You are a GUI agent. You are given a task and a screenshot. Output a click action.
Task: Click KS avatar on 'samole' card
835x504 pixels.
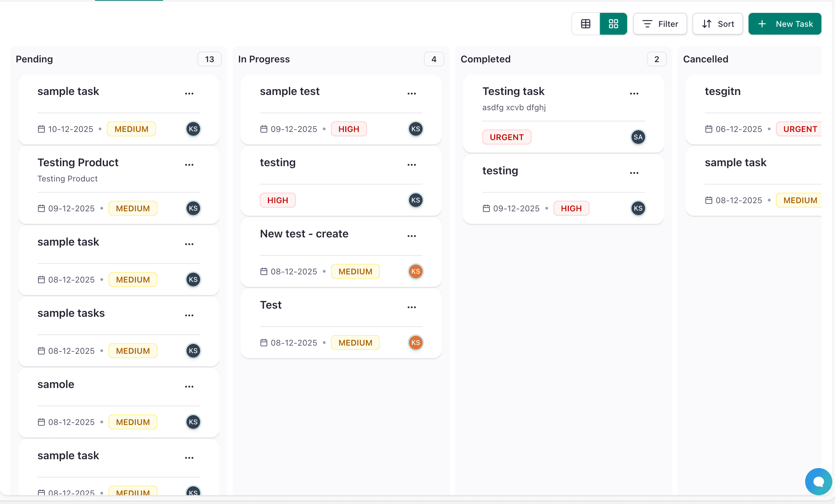click(193, 422)
